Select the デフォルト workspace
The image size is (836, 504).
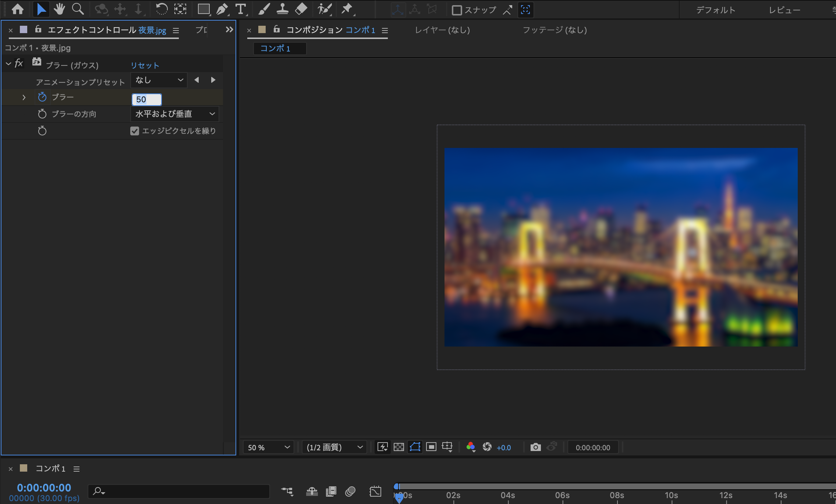pos(716,10)
